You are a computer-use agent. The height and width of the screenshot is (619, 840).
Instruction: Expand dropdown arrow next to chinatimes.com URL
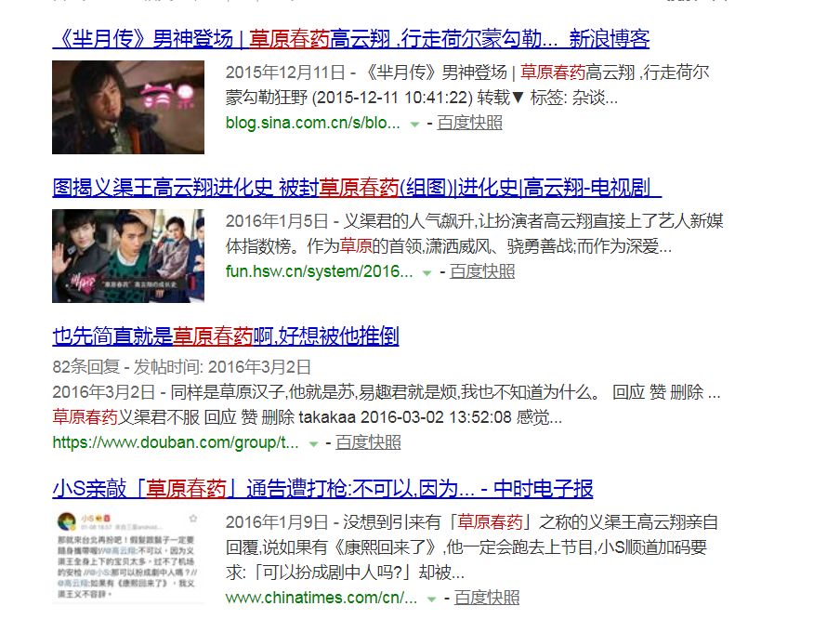[431, 599]
